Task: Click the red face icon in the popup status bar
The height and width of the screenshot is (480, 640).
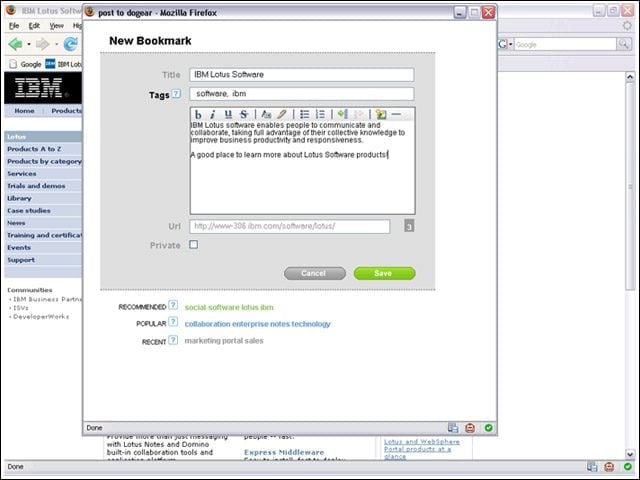Action: point(470,428)
